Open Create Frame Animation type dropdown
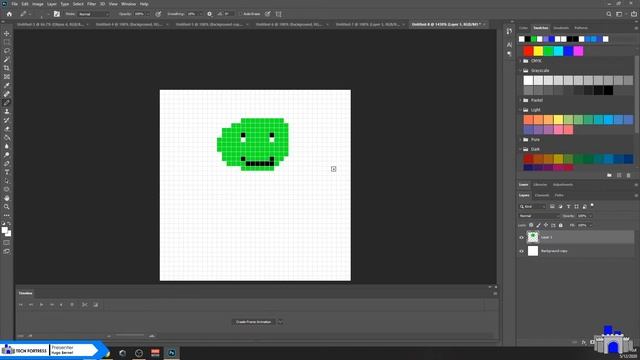 pyautogui.click(x=280, y=322)
